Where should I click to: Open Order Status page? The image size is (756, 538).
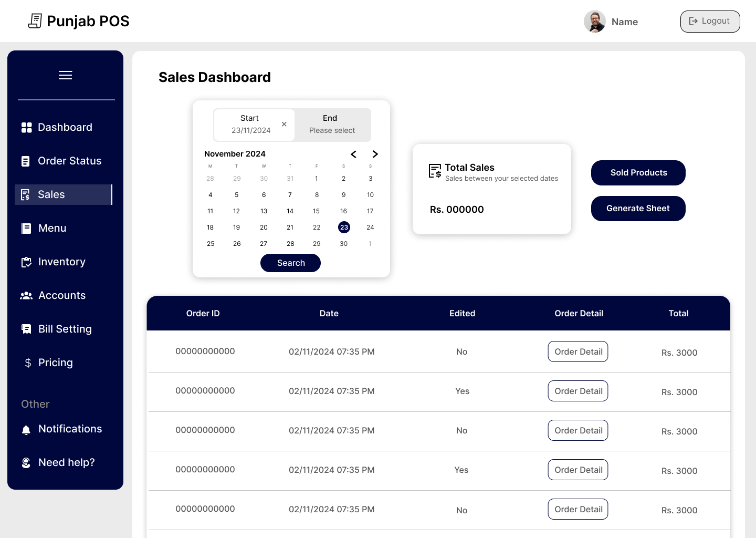pos(64,161)
